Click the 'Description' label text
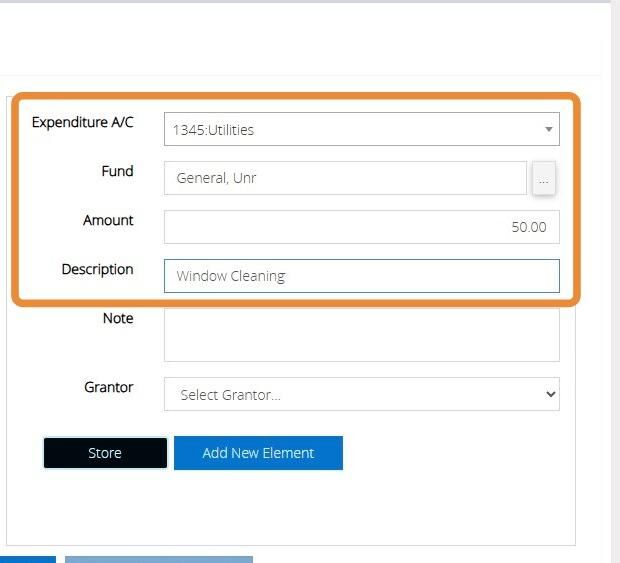This screenshot has width=620, height=563. pos(97,270)
